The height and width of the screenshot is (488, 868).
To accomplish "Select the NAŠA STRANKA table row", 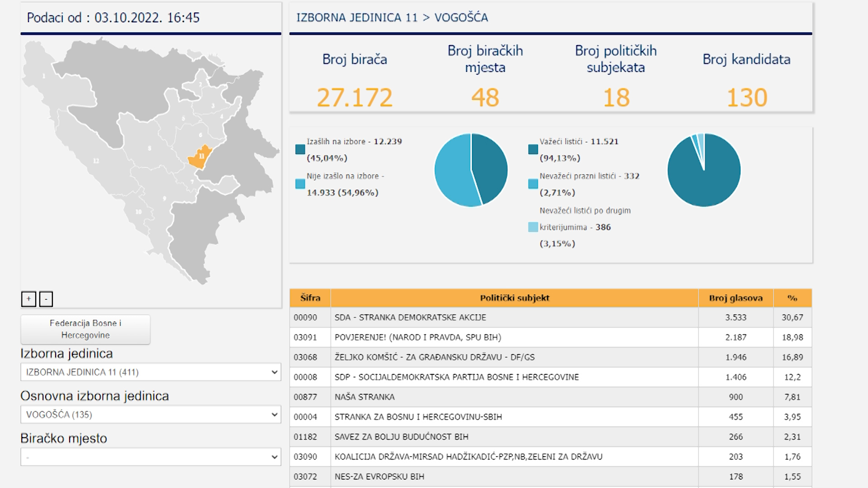I will [364, 397].
